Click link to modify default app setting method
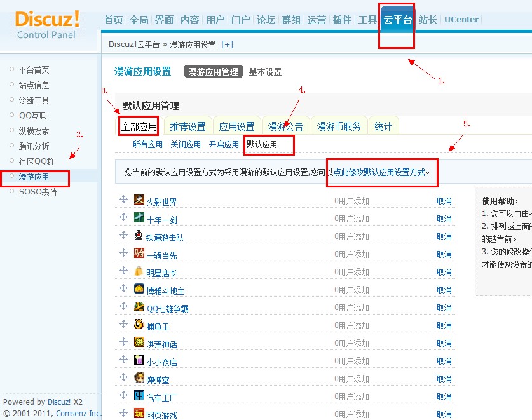Viewport: 532px width, 420px height. pyautogui.click(x=379, y=172)
